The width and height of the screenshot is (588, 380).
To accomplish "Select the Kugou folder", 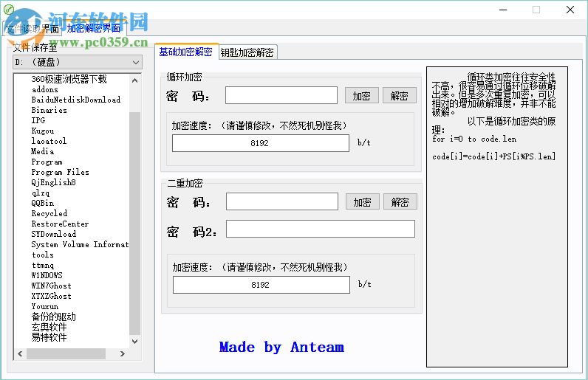I will click(43, 131).
